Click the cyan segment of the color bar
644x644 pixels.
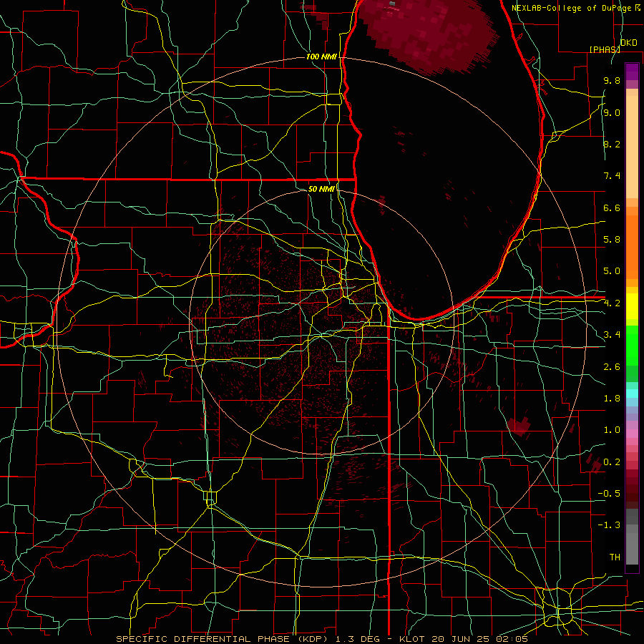click(x=632, y=394)
